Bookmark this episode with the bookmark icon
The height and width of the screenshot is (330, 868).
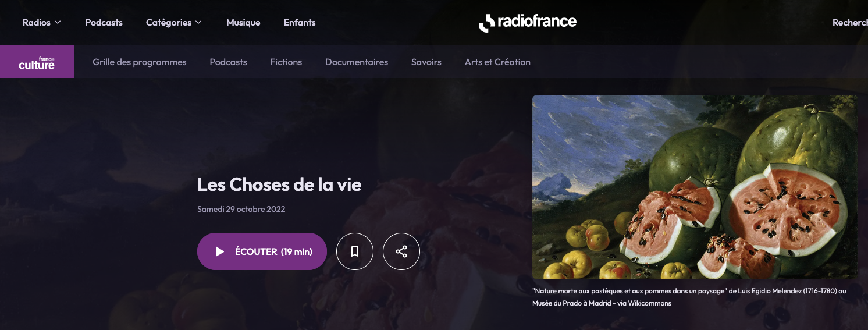355,251
